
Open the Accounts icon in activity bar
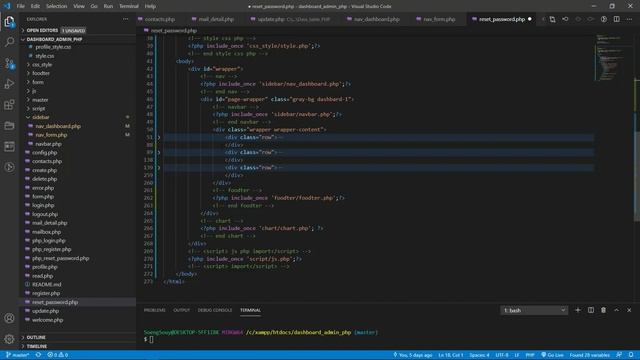point(9,318)
